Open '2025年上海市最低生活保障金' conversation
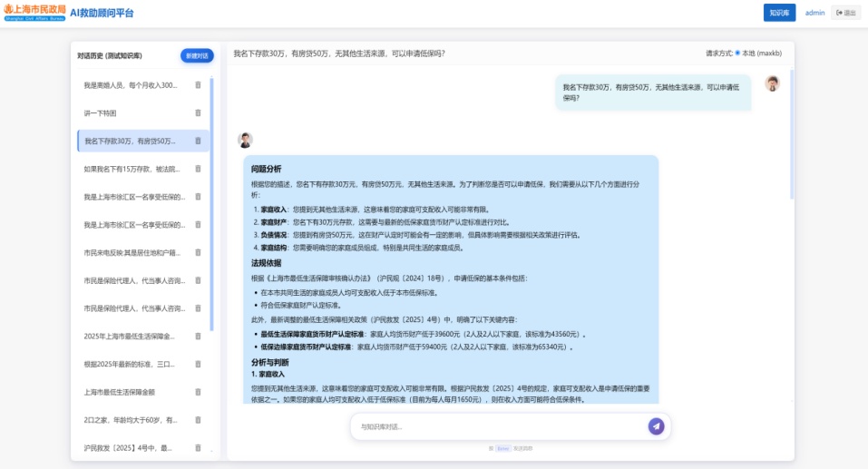The image size is (868, 469). 132,337
